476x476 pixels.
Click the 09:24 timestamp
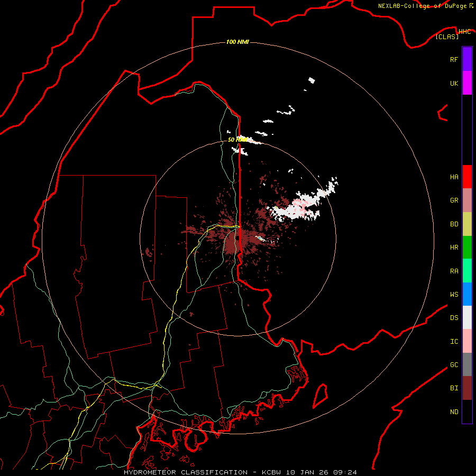[x=345, y=472]
